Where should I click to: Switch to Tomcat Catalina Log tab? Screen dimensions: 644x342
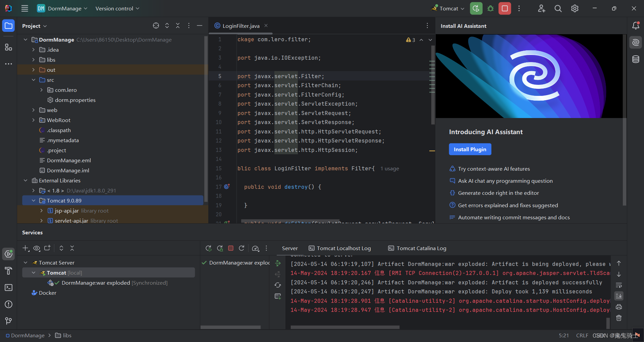click(417, 248)
